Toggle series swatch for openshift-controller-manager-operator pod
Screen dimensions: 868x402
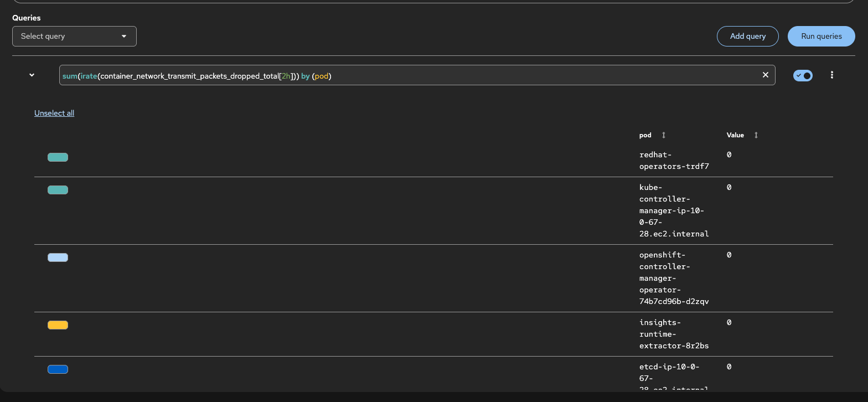click(58, 257)
